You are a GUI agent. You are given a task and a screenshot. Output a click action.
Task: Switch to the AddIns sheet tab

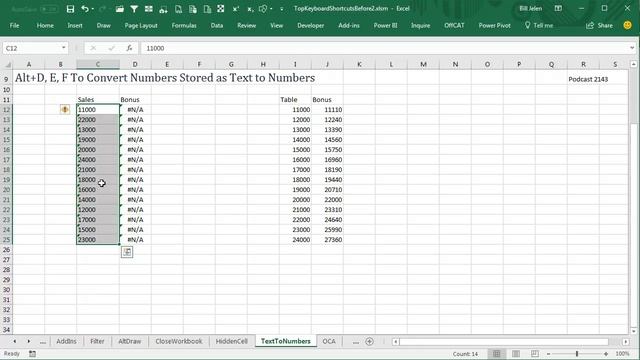tap(66, 341)
